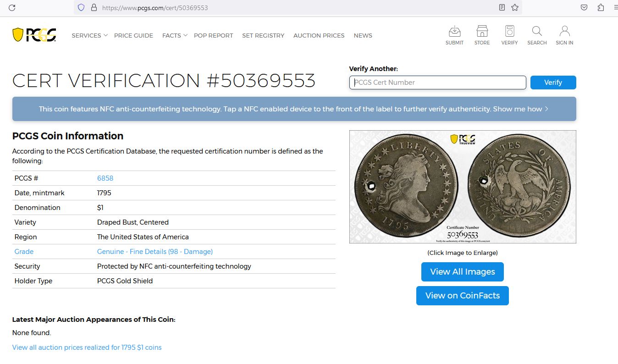Open the SEARCH magnifier icon

537,35
